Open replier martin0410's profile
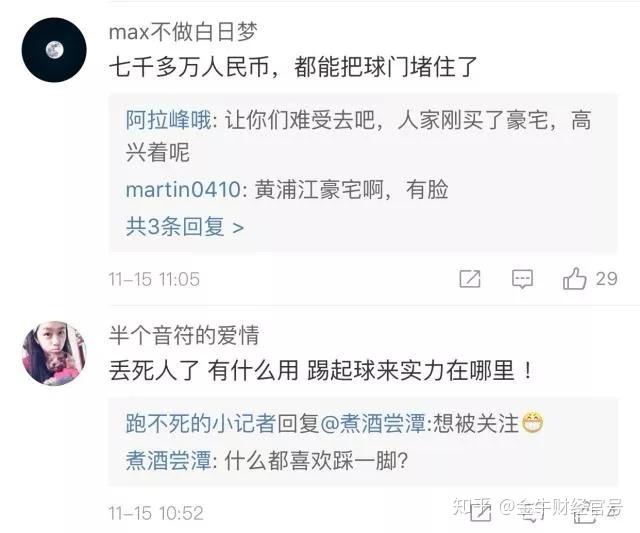Image resolution: width=640 pixels, height=533 pixels. [x=183, y=190]
